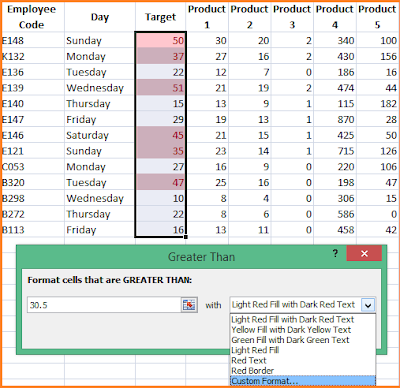Viewport: 400px width, 388px height.
Task: Select Target cell with value 45
Action: click(x=160, y=135)
